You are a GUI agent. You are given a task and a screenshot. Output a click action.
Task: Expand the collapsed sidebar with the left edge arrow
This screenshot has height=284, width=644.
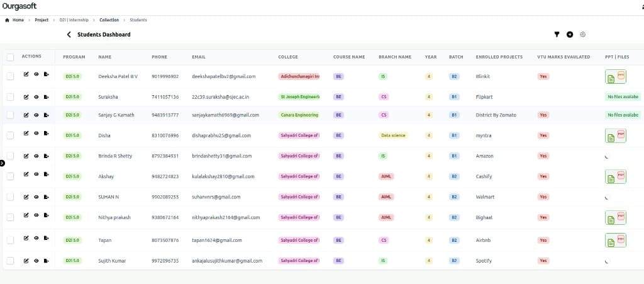pos(2,163)
